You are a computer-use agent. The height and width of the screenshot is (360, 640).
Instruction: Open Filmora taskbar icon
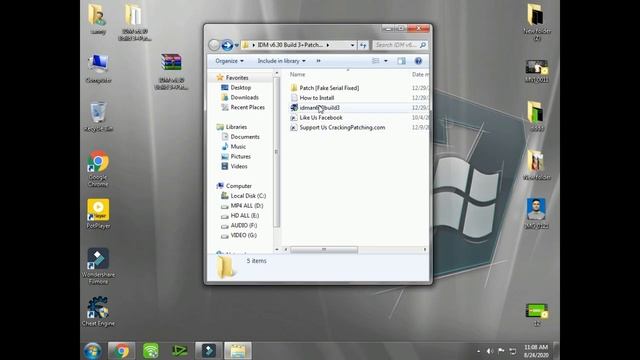tap(209, 351)
